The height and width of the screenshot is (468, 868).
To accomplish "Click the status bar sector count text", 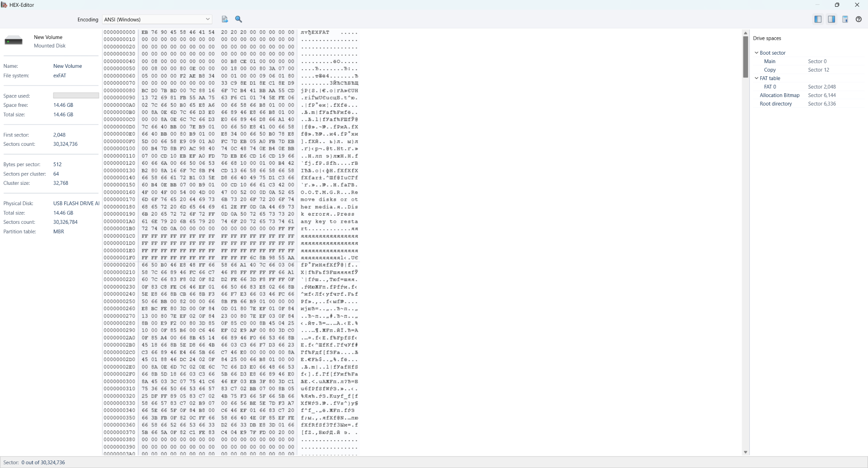I will coord(43,462).
